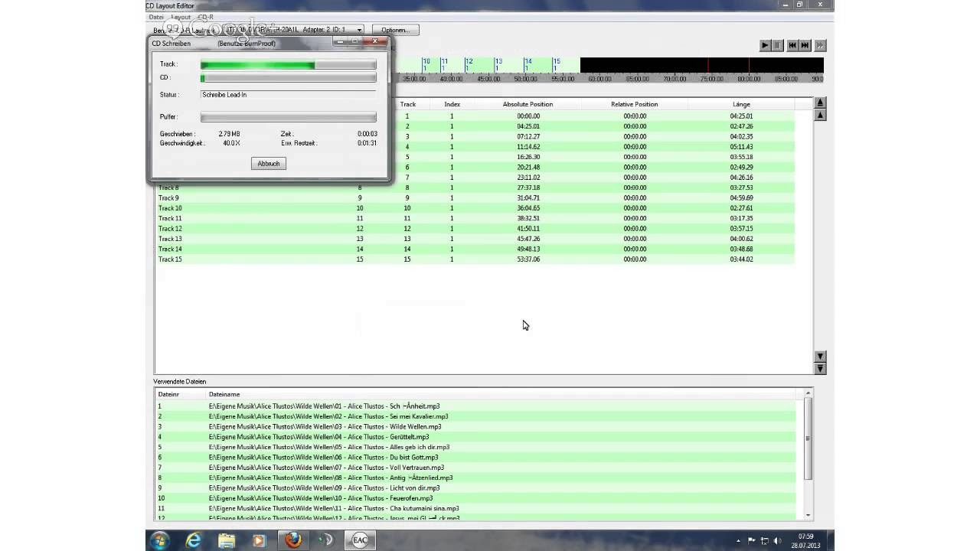Image resolution: width=980 pixels, height=551 pixels.
Task: Open the CD-R menu
Action: point(205,17)
